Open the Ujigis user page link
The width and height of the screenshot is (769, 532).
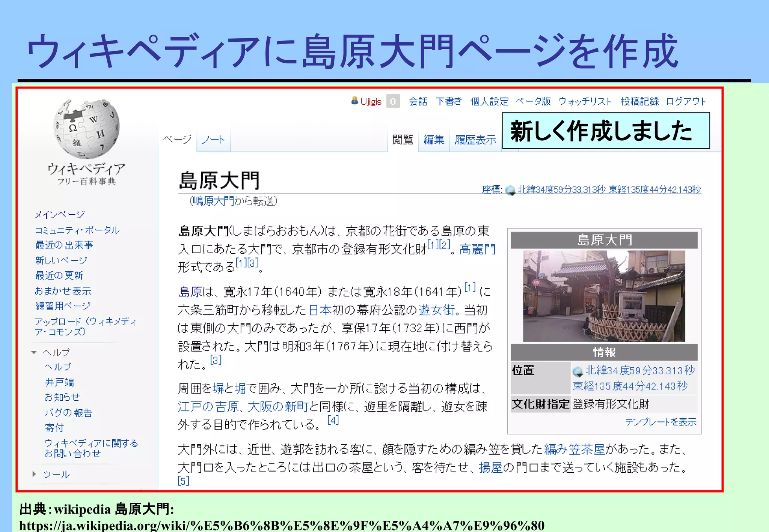(x=371, y=102)
